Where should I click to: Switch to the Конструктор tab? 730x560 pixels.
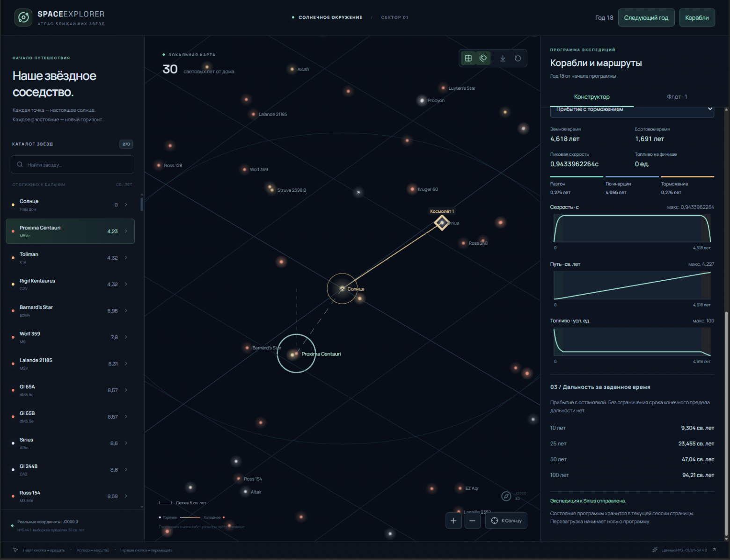[x=591, y=97]
